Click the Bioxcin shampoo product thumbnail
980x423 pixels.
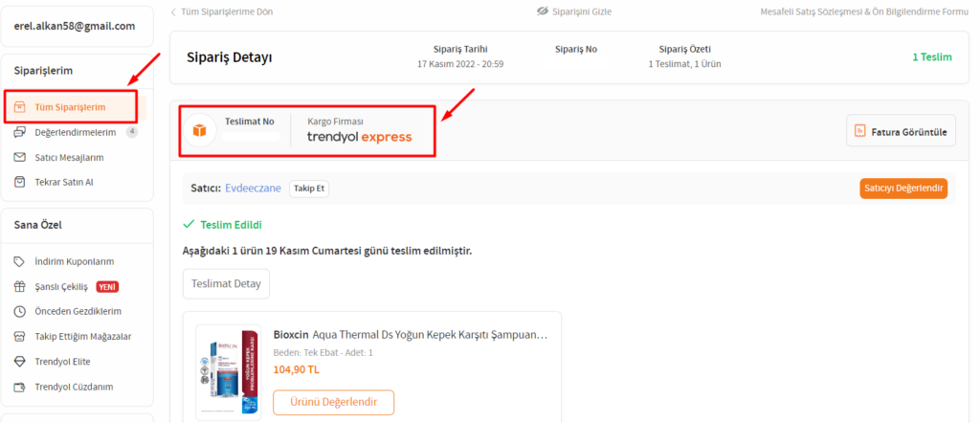pyautogui.click(x=228, y=372)
